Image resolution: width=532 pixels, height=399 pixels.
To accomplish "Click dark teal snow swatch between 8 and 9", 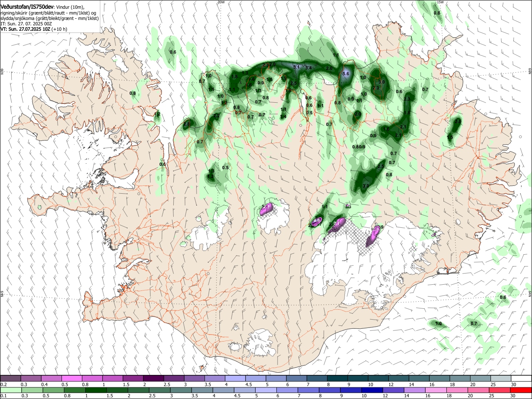I will click(x=337, y=379).
